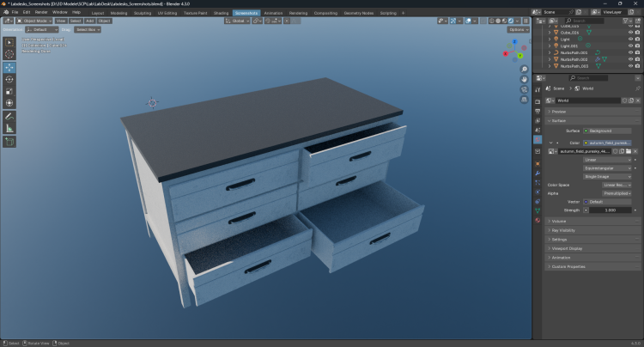Click the Options button in the viewport
The image size is (644, 347).
518,29
